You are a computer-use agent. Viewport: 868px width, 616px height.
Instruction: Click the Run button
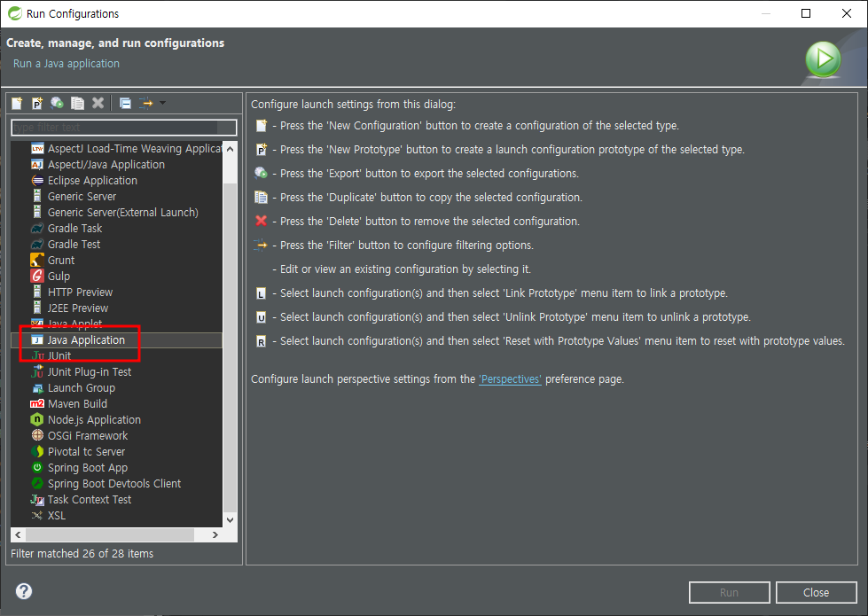tap(729, 592)
